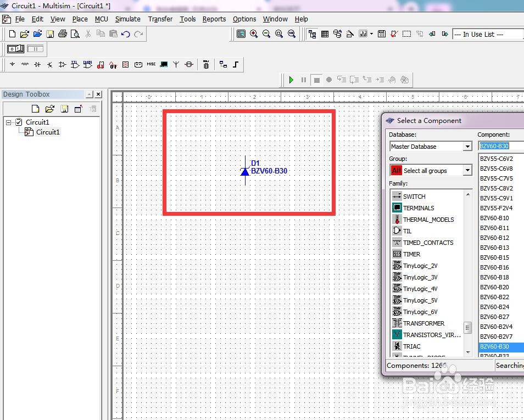
Task: Open the analysis list dropdown arrow
Action: click(x=371, y=34)
